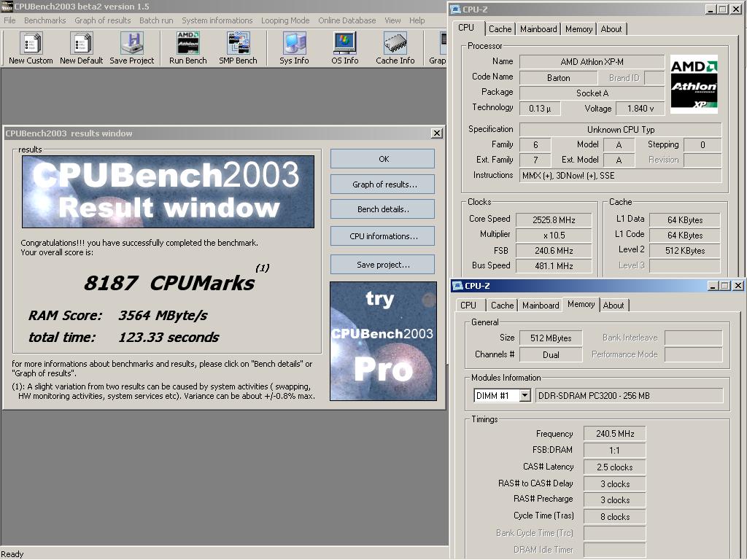This screenshot has height=560, width=747.
Task: Click the AMD Athlon XP logo in CPU-Z
Action: (x=694, y=85)
